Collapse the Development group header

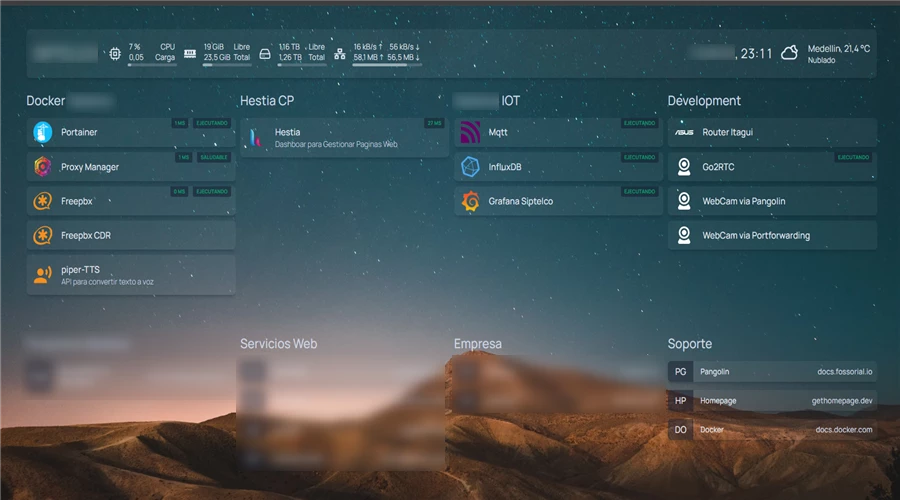704,101
